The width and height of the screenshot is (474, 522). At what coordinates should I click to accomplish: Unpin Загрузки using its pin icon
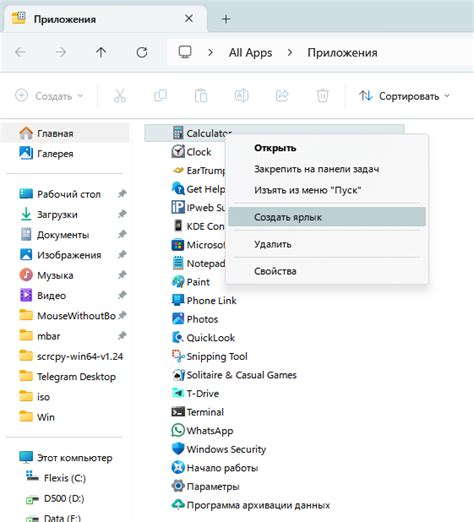(122, 214)
